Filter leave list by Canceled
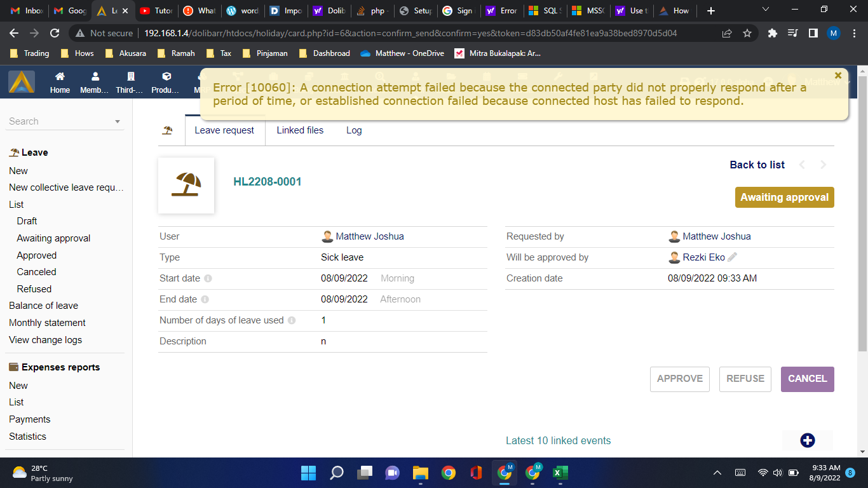Image resolution: width=868 pixels, height=488 pixels. [36, 272]
